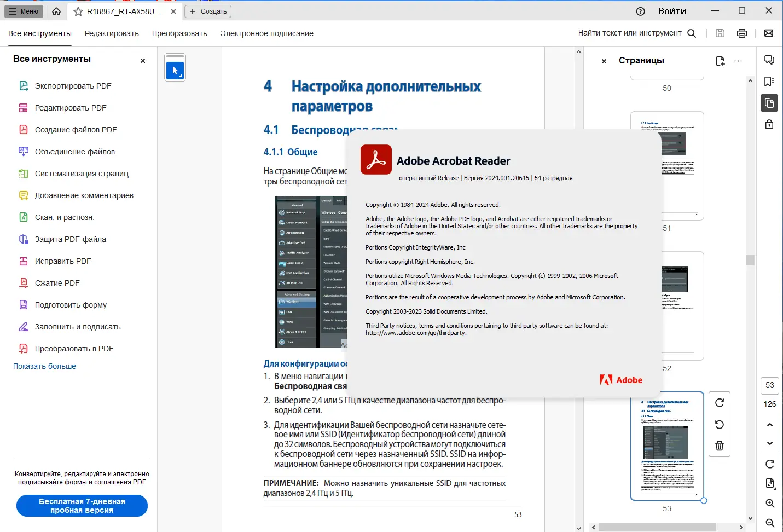Rotate page 53 counterclockwise in thumbnails

pos(720,424)
